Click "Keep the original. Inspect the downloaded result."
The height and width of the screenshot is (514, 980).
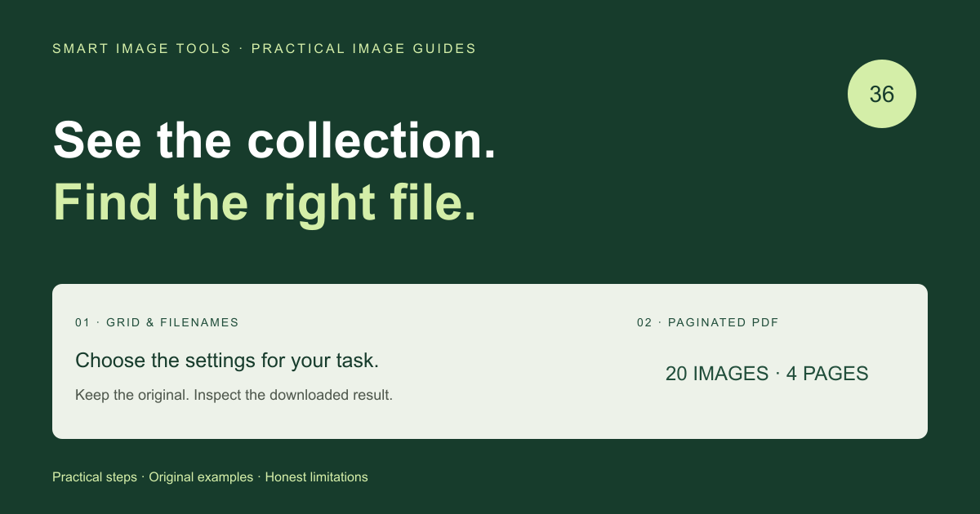pyautogui.click(x=234, y=395)
